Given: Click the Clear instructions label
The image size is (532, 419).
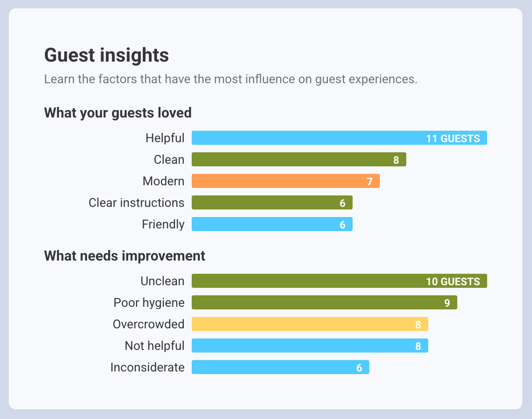Looking at the screenshot, I should pos(136,203).
